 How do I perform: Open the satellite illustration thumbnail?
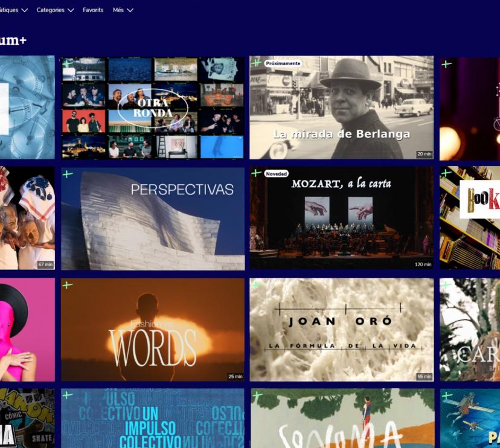pyautogui.click(x=470, y=418)
